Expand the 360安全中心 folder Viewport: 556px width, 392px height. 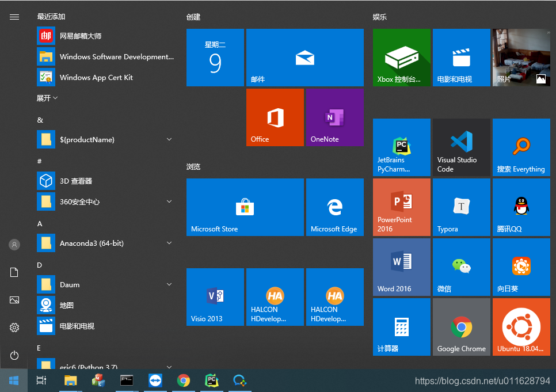pos(106,201)
